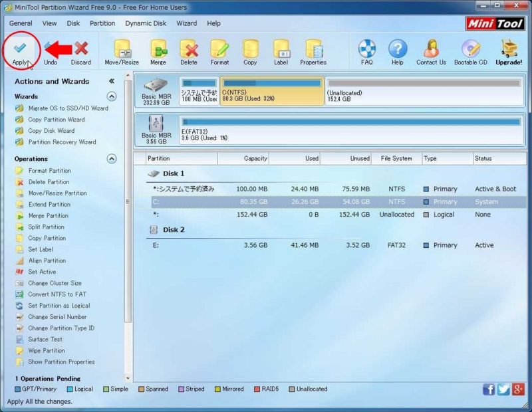The width and height of the screenshot is (532, 412).
Task: Select the 232.89 GB Basic MBR disk icon
Action: (156, 85)
